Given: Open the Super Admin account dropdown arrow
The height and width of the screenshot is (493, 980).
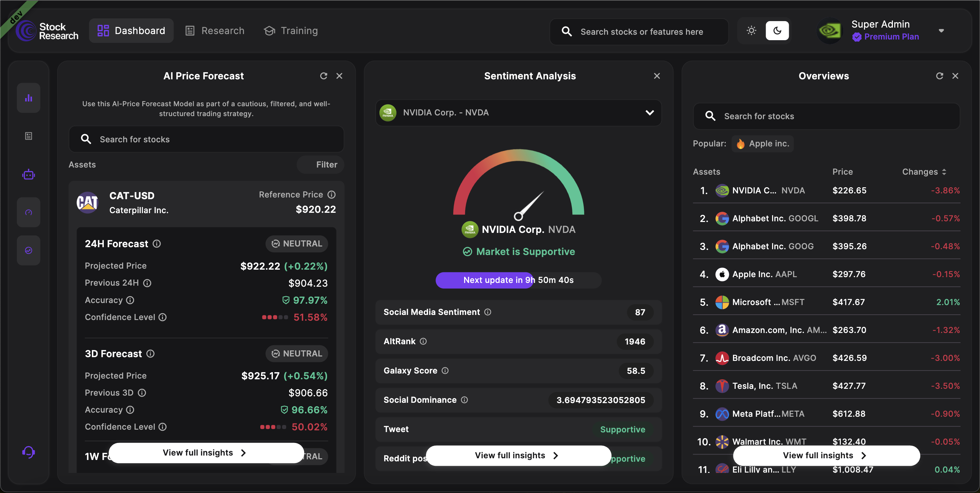Looking at the screenshot, I should point(941,31).
